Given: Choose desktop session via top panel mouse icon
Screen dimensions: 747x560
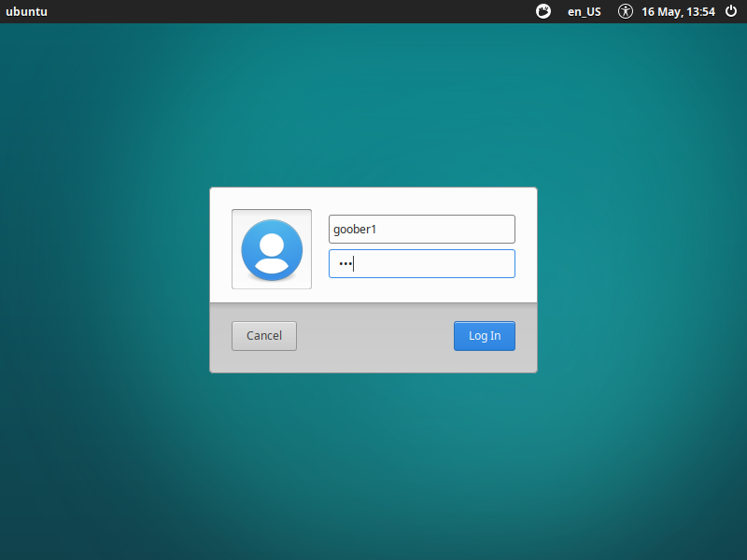Looking at the screenshot, I should click(x=543, y=11).
